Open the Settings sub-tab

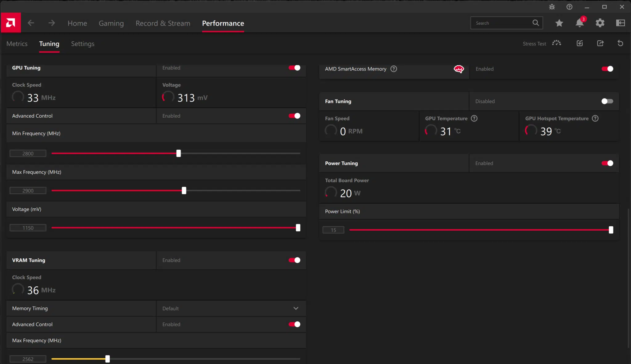[x=83, y=44]
